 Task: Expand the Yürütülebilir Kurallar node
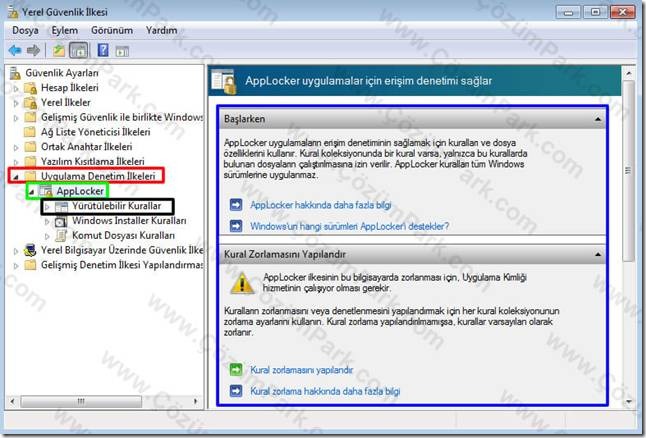tap(47, 206)
